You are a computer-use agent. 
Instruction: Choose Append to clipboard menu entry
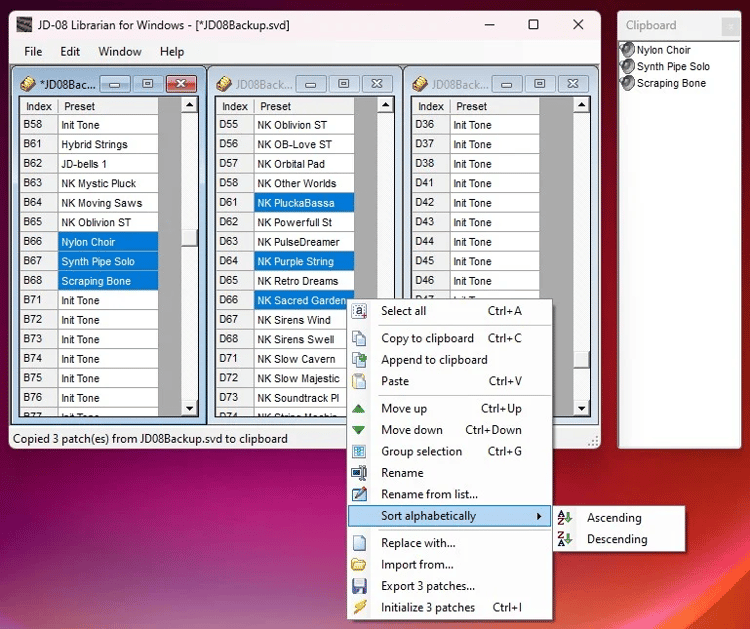(x=450, y=360)
